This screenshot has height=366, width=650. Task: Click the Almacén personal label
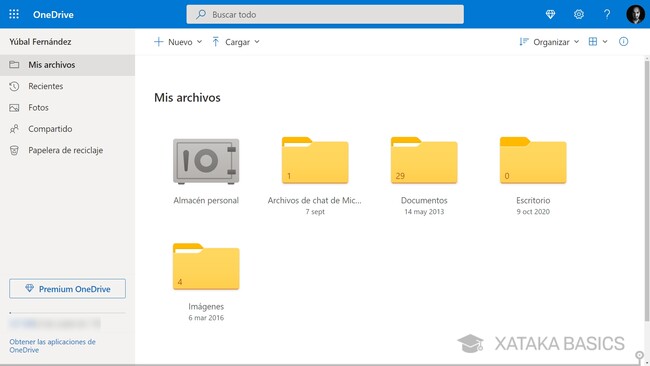206,201
